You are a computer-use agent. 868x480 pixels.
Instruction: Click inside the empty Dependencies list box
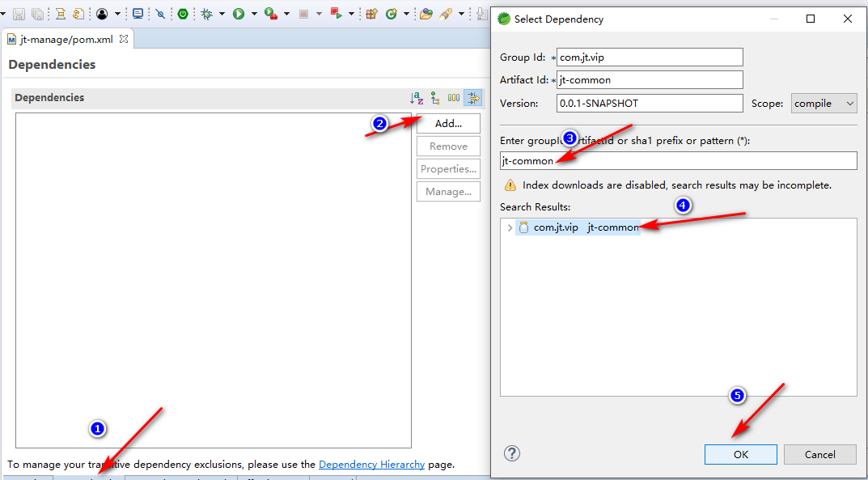pos(214,280)
